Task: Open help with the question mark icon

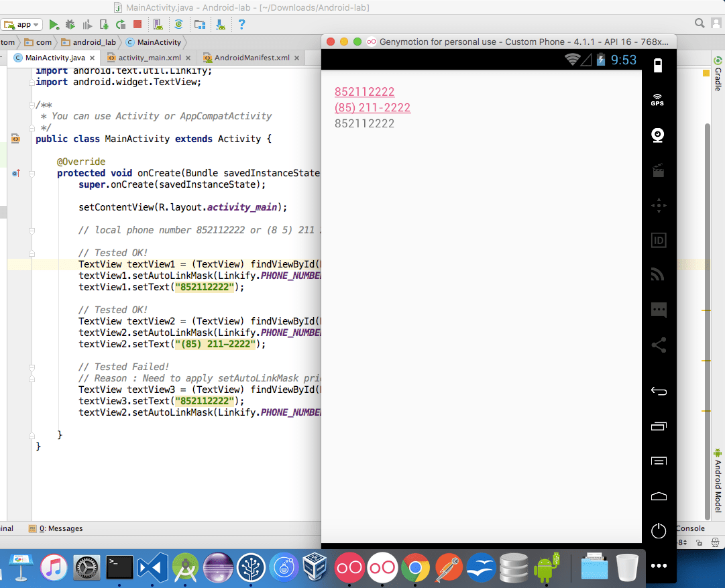Action: 241,25
